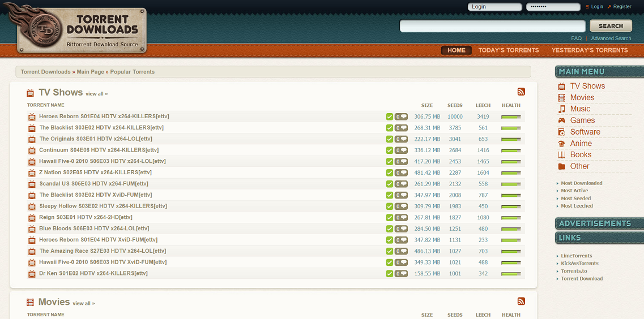This screenshot has height=319, width=644.
Task: Click '10000' seeds value for Heroes Reborn
Action: point(455,117)
